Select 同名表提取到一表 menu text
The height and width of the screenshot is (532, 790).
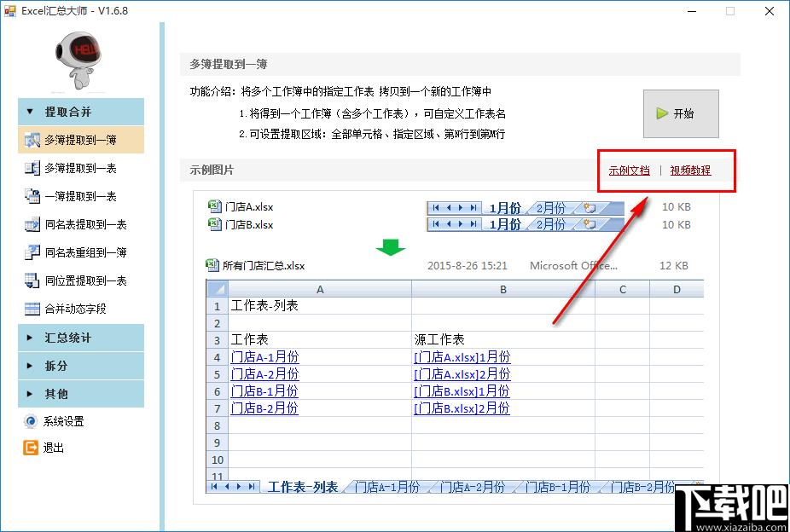pyautogui.click(x=85, y=225)
